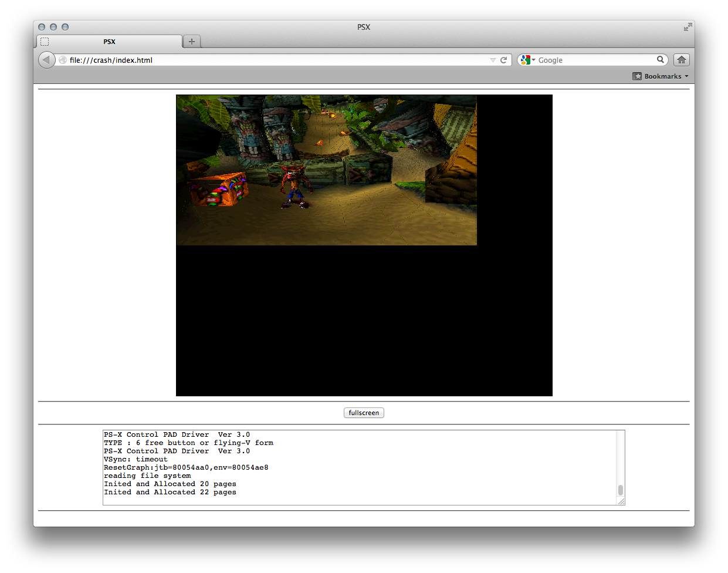Viewport: 728px width, 573px height.
Task: Open a new tab with the plus button
Action: pos(192,42)
